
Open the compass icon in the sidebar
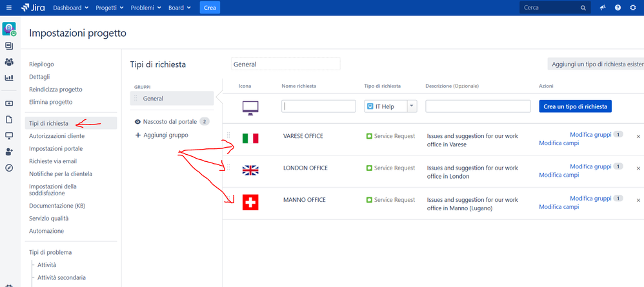point(9,168)
